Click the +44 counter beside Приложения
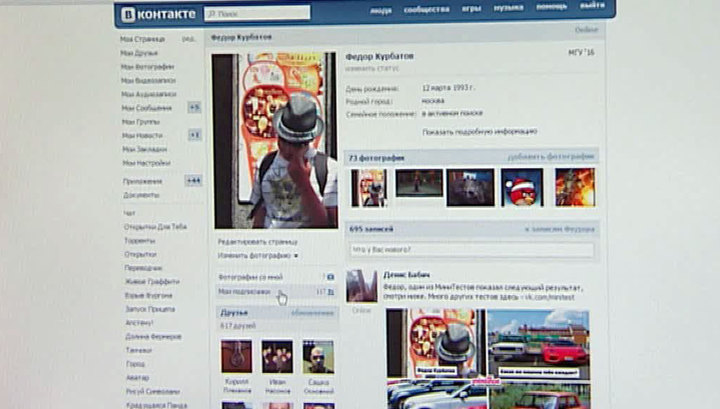The height and width of the screenshot is (409, 720). (193, 180)
